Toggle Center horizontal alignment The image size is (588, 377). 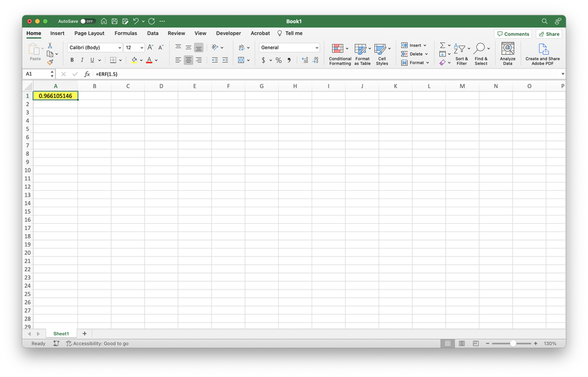click(x=188, y=60)
